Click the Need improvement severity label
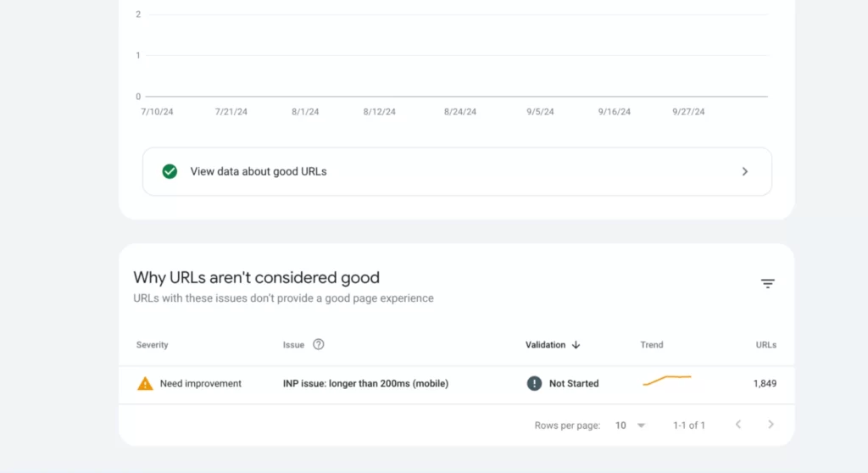Screen dimensions: 868x473 pos(201,384)
